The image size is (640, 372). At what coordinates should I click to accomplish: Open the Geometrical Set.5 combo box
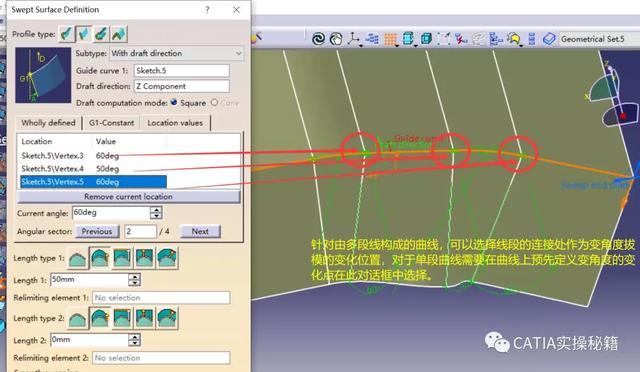click(x=599, y=39)
